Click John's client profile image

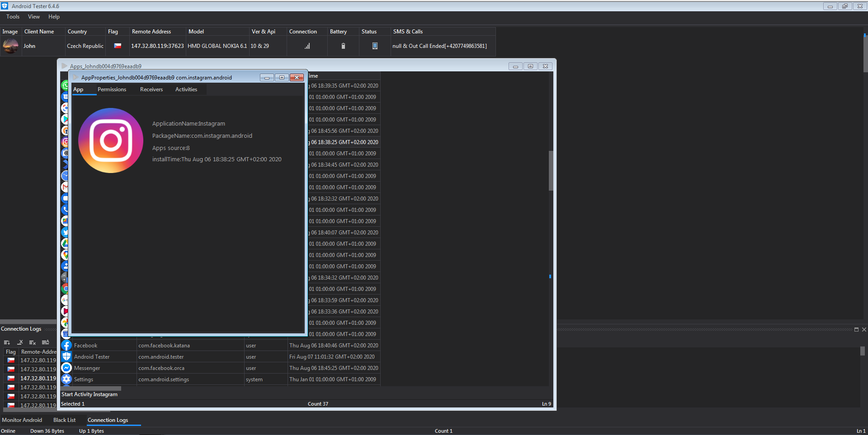(10, 46)
